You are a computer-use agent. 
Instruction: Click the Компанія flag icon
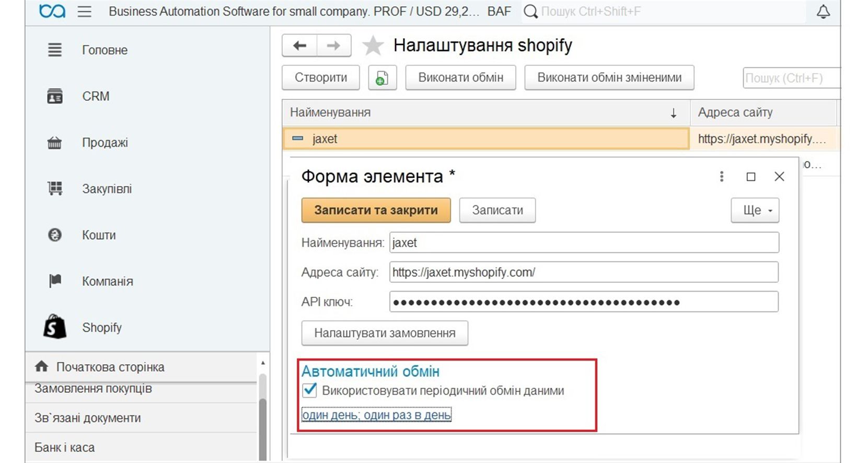[x=55, y=281]
